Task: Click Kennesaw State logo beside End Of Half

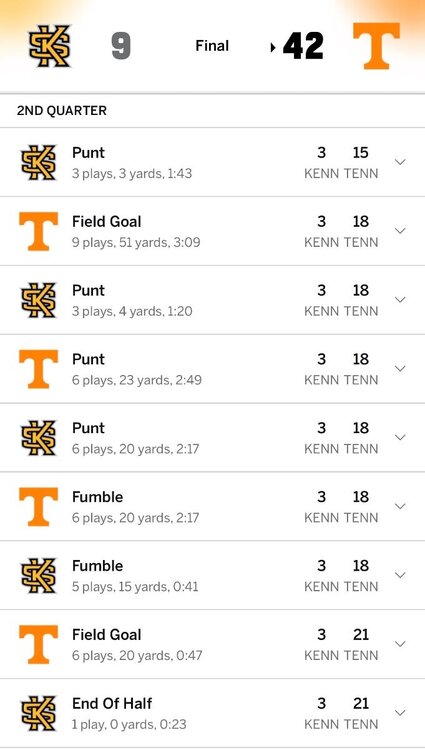Action: pyautogui.click(x=39, y=714)
